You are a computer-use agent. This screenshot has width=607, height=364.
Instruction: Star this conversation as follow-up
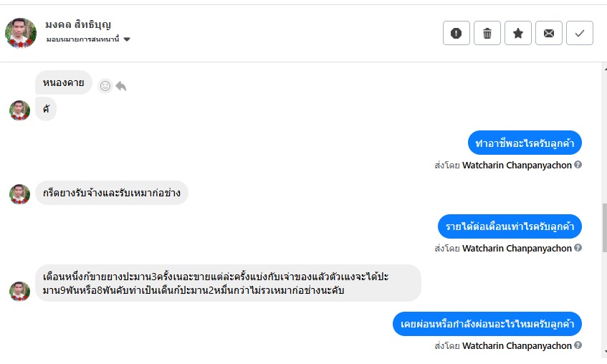pyautogui.click(x=518, y=33)
